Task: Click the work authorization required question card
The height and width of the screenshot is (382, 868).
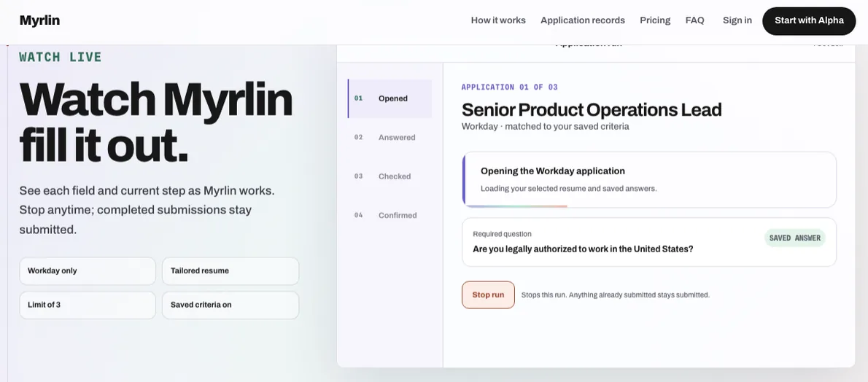Action: (648, 242)
